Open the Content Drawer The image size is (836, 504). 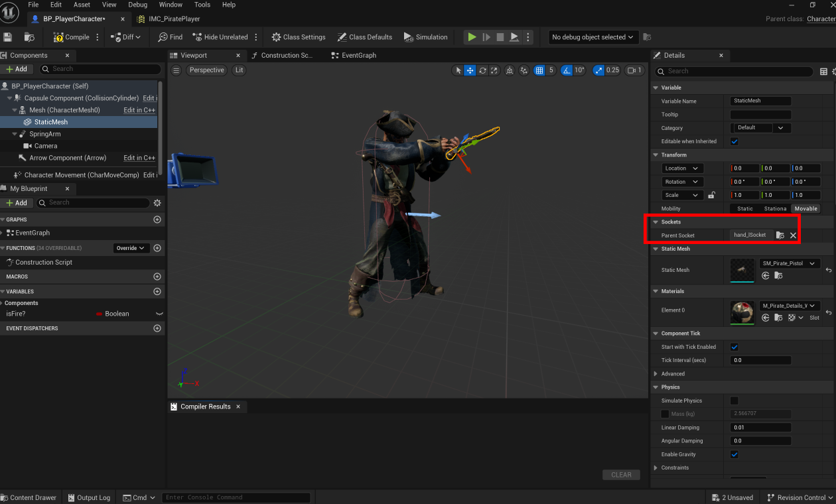(x=29, y=497)
